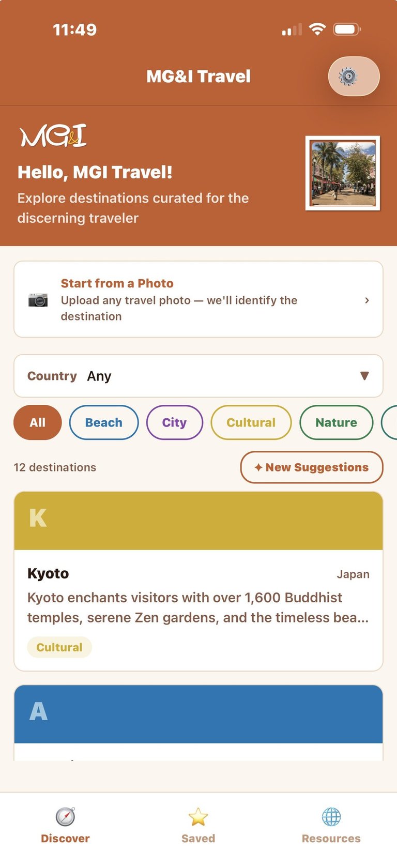This screenshot has width=397, height=868.
Task: Click the Country dropdown arrow
Action: 364,376
